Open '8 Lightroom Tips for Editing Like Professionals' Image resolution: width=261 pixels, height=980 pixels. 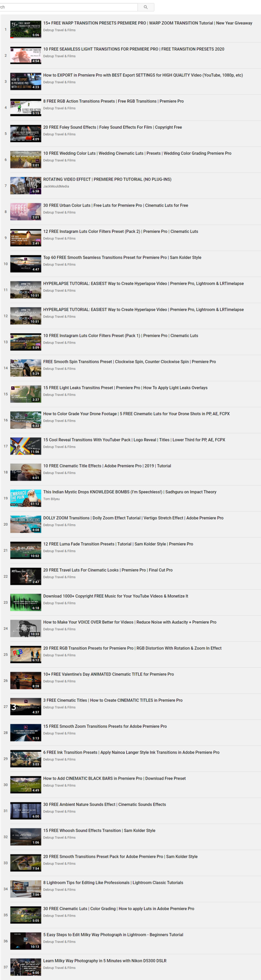click(113, 883)
